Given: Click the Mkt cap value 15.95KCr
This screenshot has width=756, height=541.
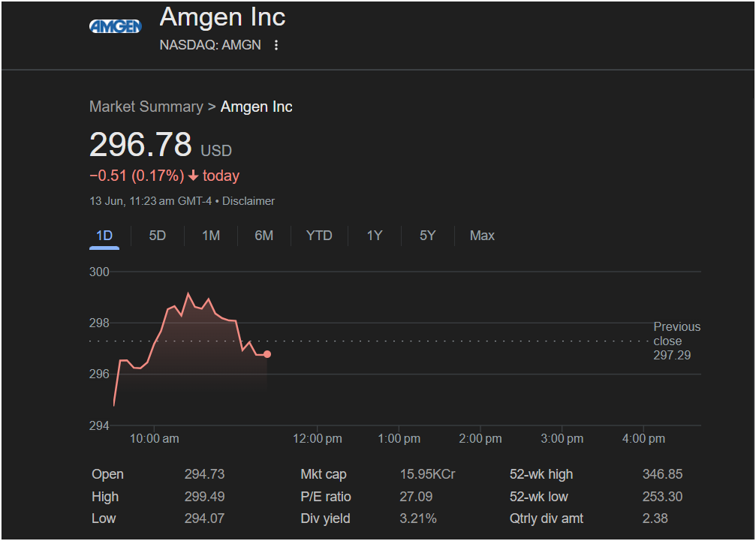Looking at the screenshot, I should click(x=427, y=474).
